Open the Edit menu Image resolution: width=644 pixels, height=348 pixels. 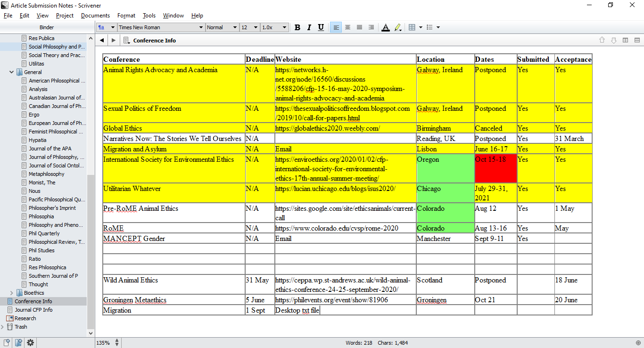coord(25,16)
